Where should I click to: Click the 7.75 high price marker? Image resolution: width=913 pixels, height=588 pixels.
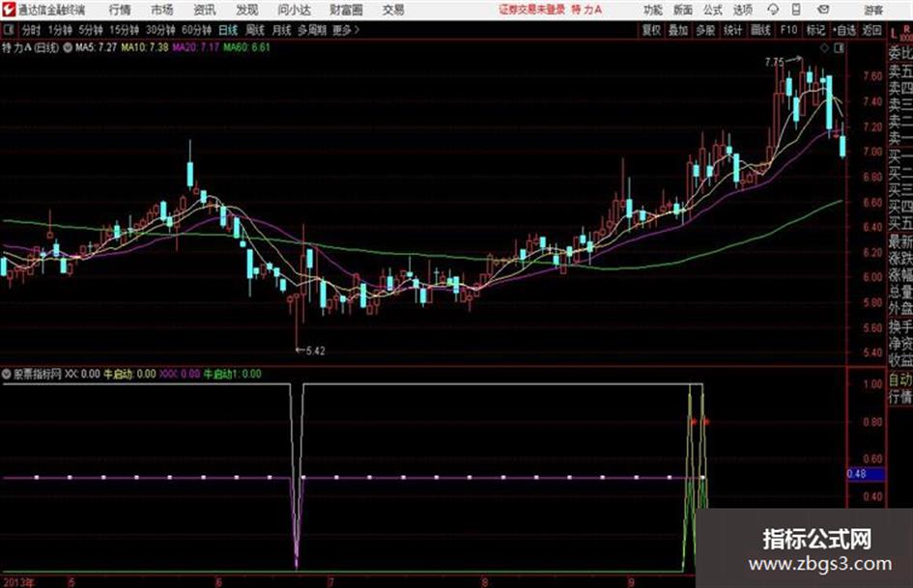(775, 62)
